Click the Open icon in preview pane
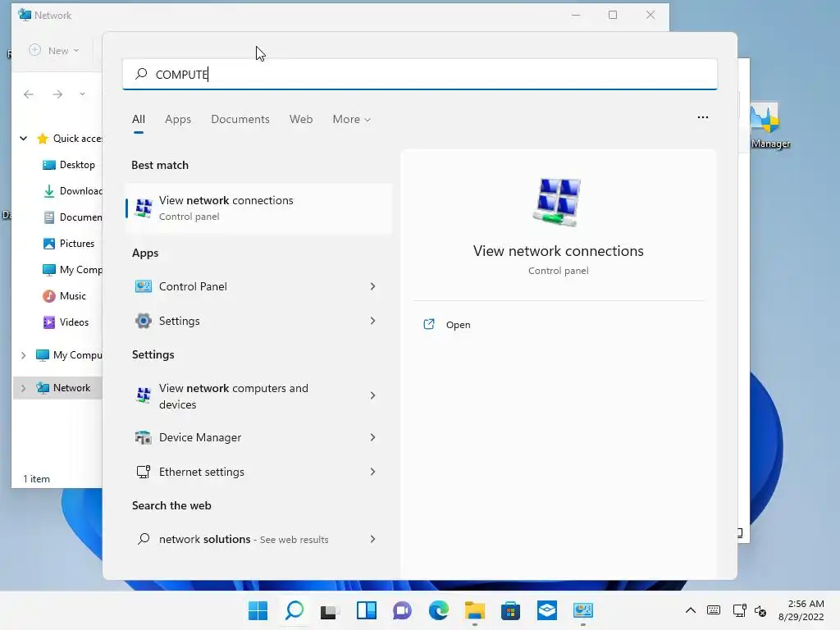 point(429,324)
